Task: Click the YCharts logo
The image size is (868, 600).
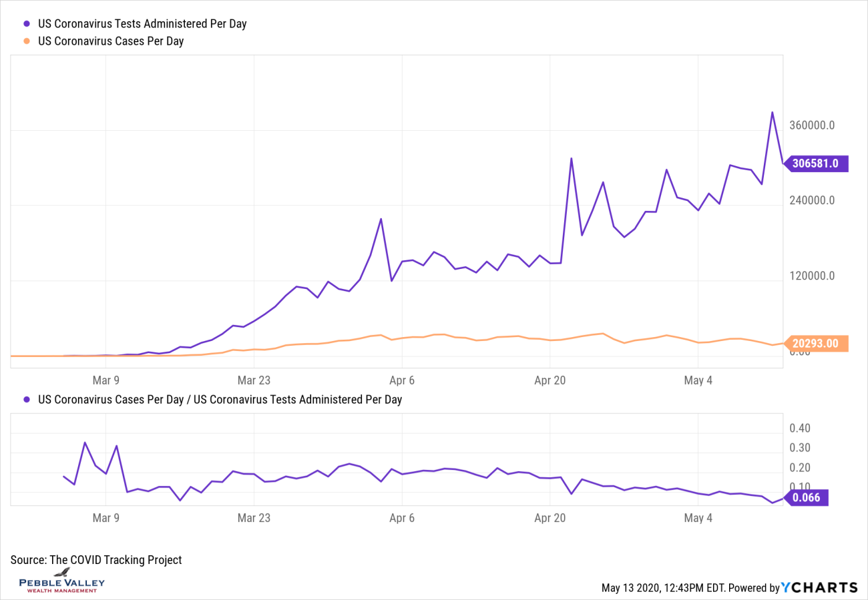Action: coord(820,587)
